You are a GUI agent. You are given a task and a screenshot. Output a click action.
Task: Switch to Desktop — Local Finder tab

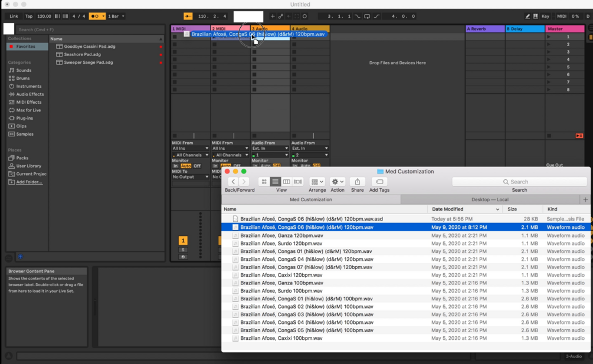[490, 199]
